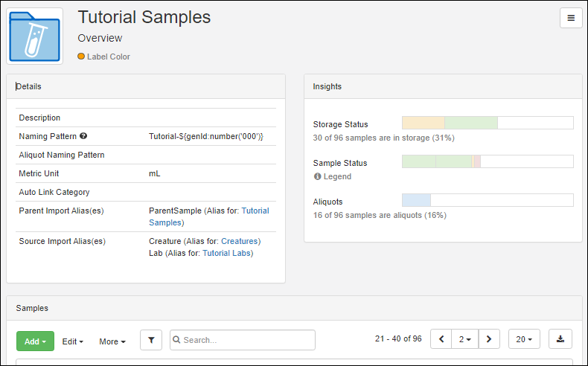Open the 20 per page dropdown

(524, 339)
